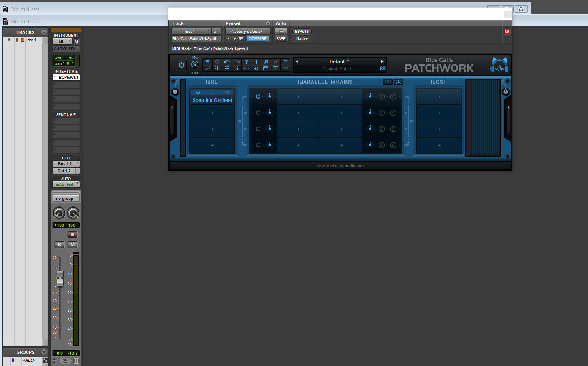The image size is (588, 366).
Task: Open the Preset section menu arrow
Action: point(268,23)
